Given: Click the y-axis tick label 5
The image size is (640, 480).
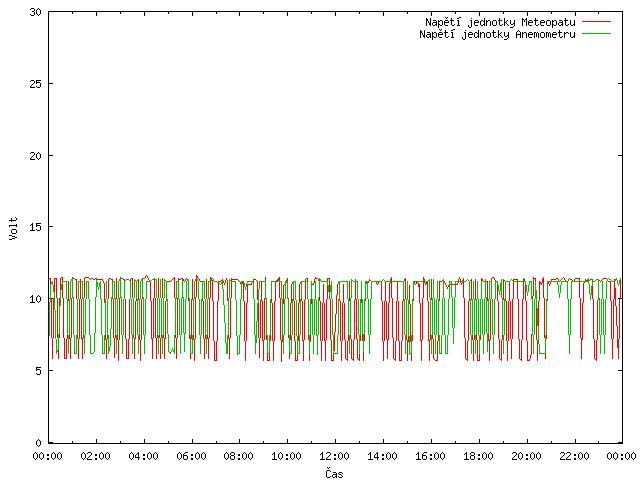Looking at the screenshot, I should tap(39, 371).
